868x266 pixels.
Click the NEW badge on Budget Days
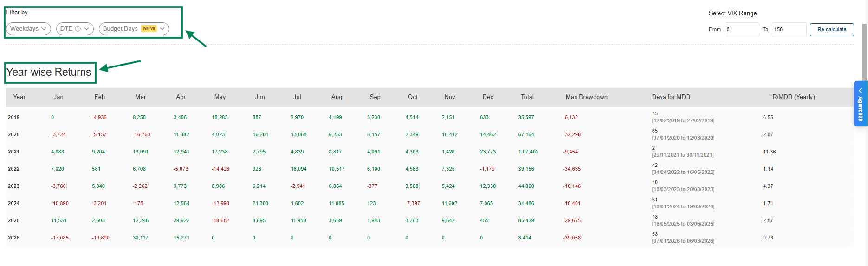click(x=149, y=29)
